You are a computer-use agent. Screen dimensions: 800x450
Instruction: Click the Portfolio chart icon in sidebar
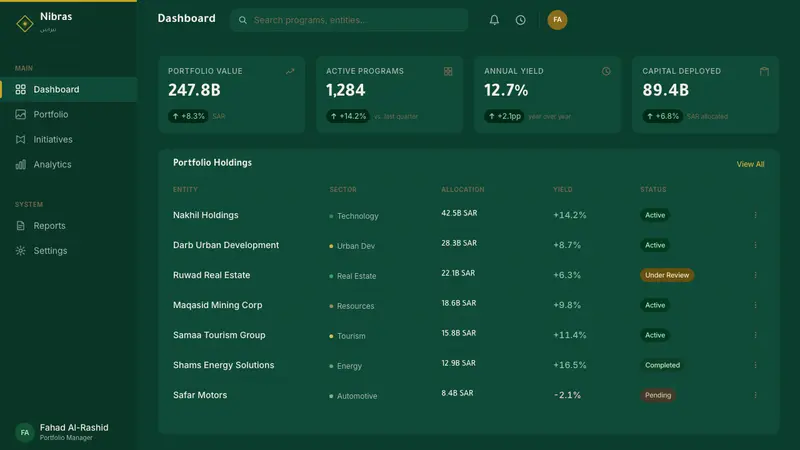pos(20,114)
